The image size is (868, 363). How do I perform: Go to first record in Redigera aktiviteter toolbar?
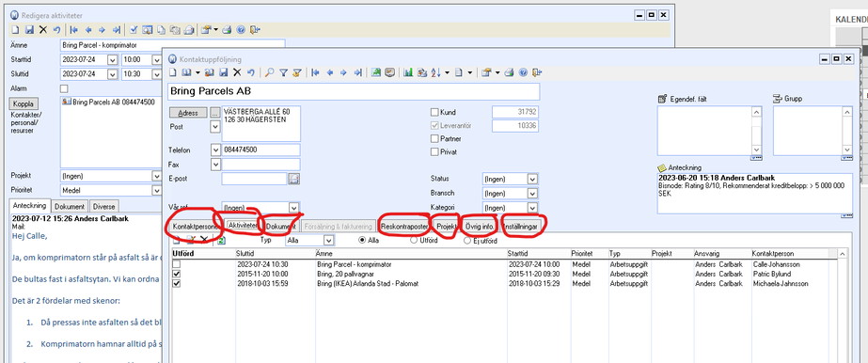pos(74,30)
